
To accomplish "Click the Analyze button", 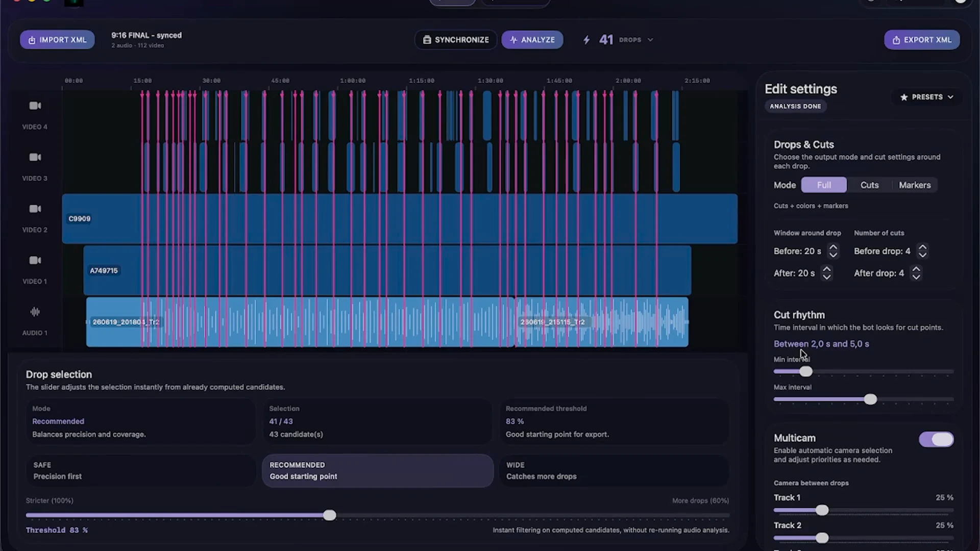I will tap(532, 40).
